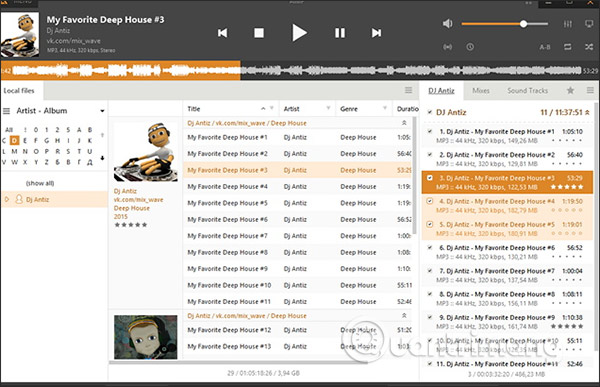Uncheck playlist track 3 My Favorite Deep House #3
Image resolution: width=600 pixels, height=387 pixels.
[430, 178]
